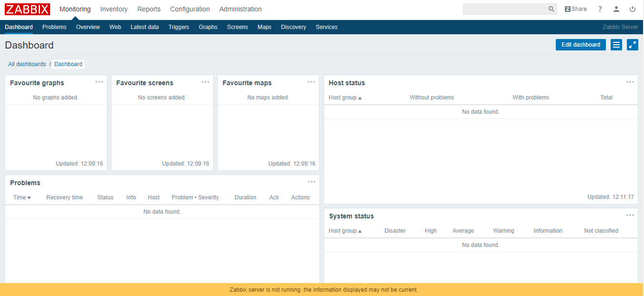Click the Problems widget title

(x=25, y=183)
